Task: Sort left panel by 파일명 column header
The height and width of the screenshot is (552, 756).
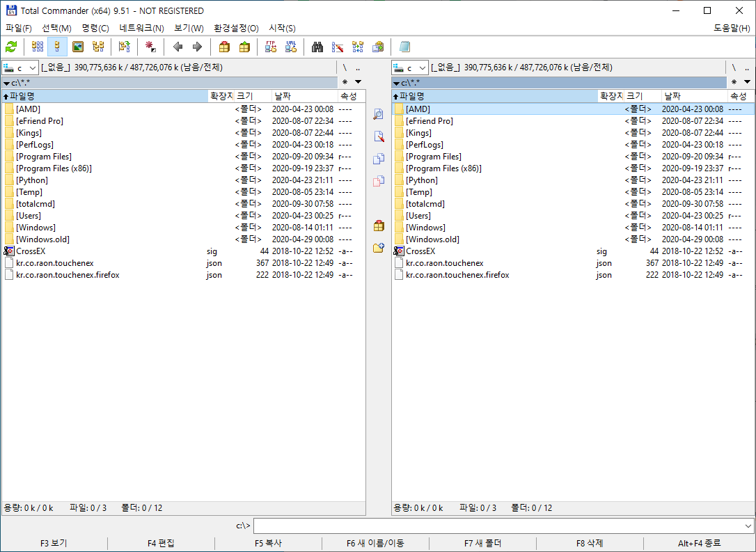Action: (x=105, y=96)
